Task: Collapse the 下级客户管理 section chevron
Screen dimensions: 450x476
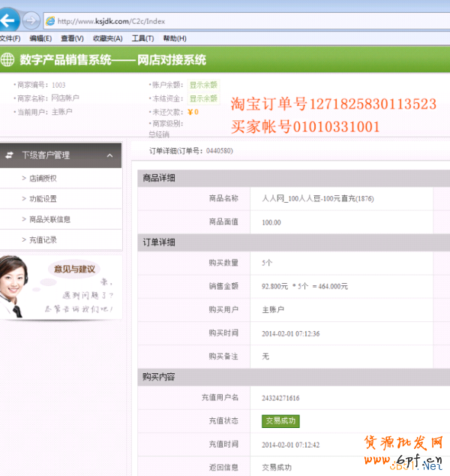Action: (109, 155)
